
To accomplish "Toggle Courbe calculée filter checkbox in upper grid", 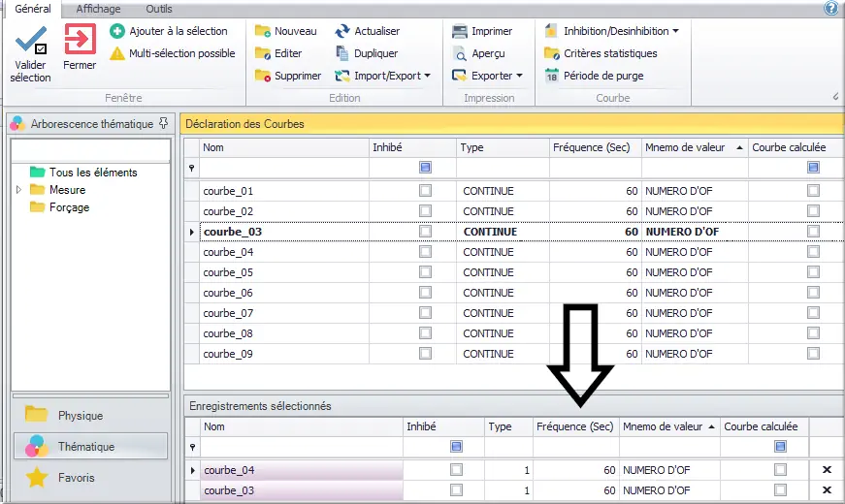I will 813,168.
